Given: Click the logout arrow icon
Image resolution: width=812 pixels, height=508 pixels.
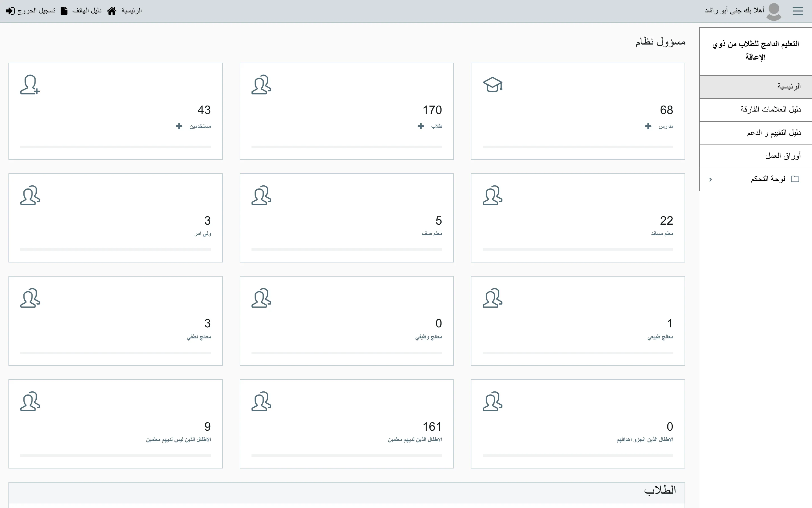Looking at the screenshot, I should click(x=10, y=11).
